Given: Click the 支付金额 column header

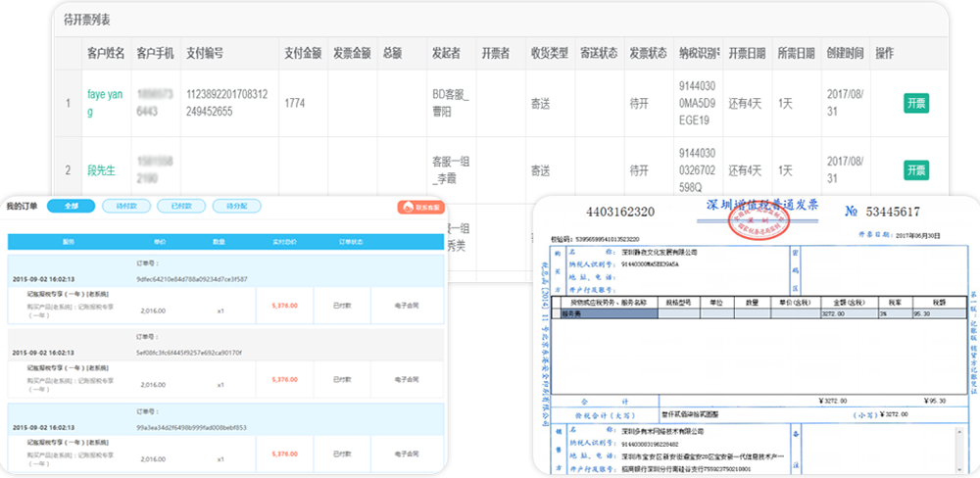Looking at the screenshot, I should pos(302,53).
